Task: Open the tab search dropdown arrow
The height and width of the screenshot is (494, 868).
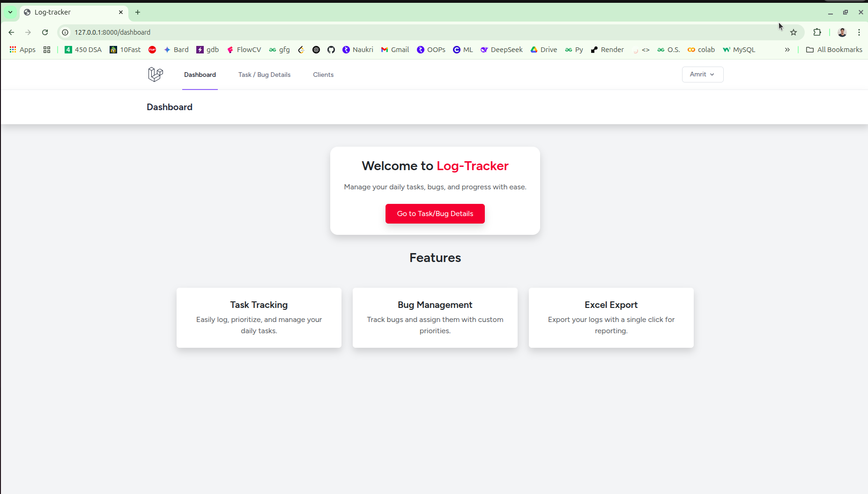Action: tap(10, 12)
